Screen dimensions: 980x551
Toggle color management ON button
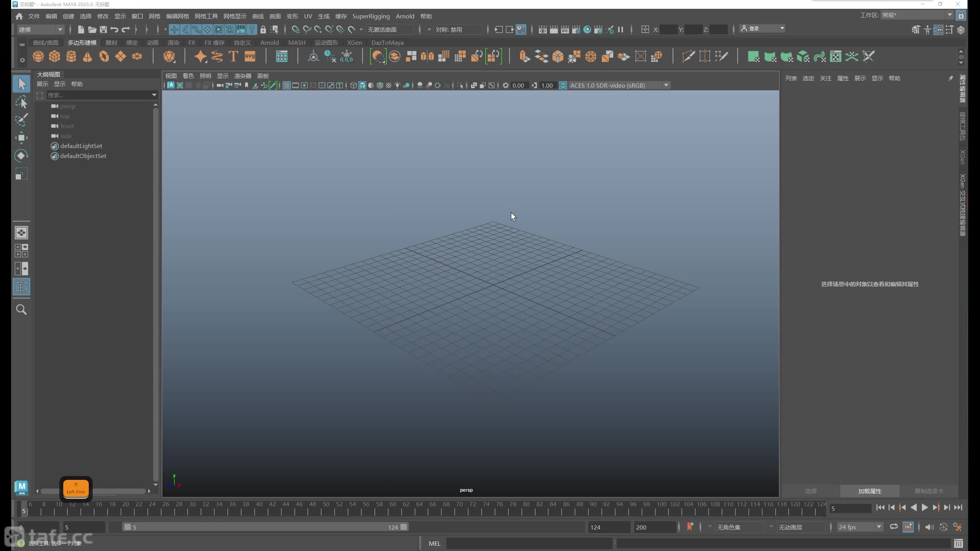[x=563, y=85]
